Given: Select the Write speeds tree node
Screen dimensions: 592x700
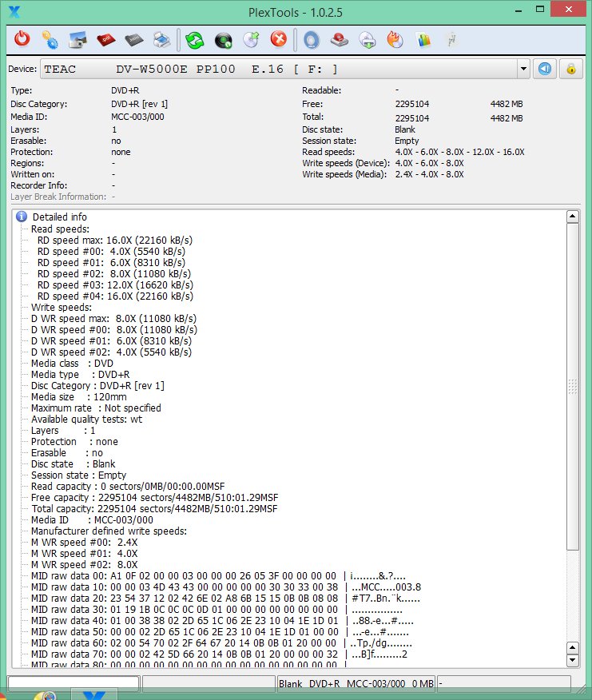Looking at the screenshot, I should pos(62,307).
